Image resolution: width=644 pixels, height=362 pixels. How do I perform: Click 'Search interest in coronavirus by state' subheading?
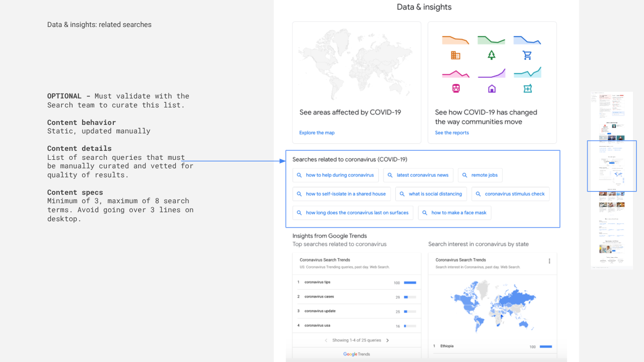pyautogui.click(x=478, y=245)
